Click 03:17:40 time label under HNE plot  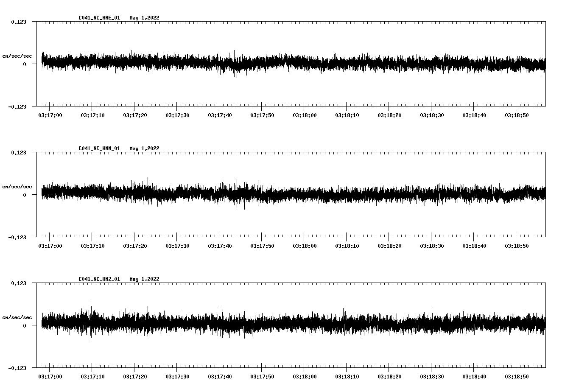(220, 115)
